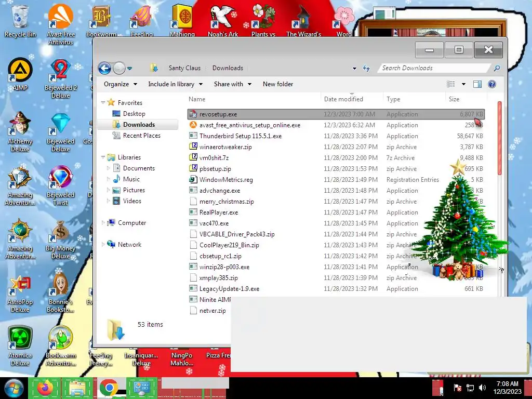
Task: Launch Avast Free Antivirus desktop shortcut
Action: click(x=60, y=24)
